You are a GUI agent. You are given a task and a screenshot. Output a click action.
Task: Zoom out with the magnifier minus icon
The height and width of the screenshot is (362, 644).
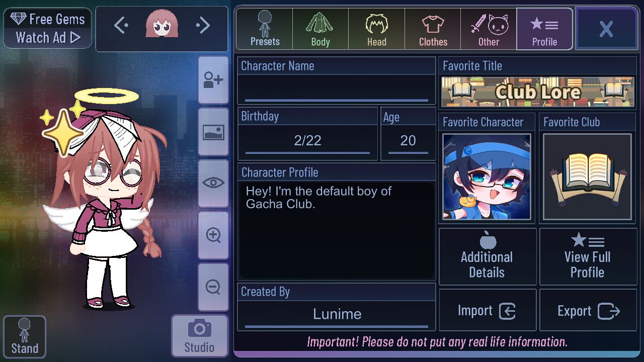coord(213,287)
